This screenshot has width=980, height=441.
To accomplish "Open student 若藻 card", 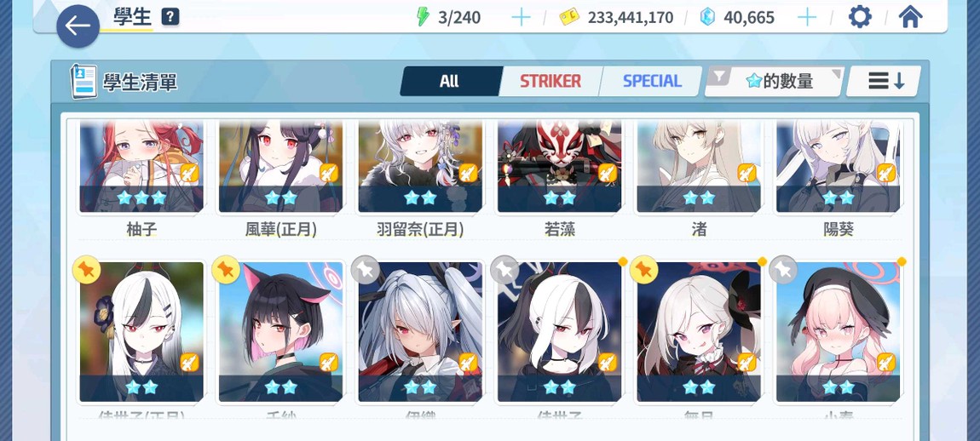I will click(x=559, y=178).
